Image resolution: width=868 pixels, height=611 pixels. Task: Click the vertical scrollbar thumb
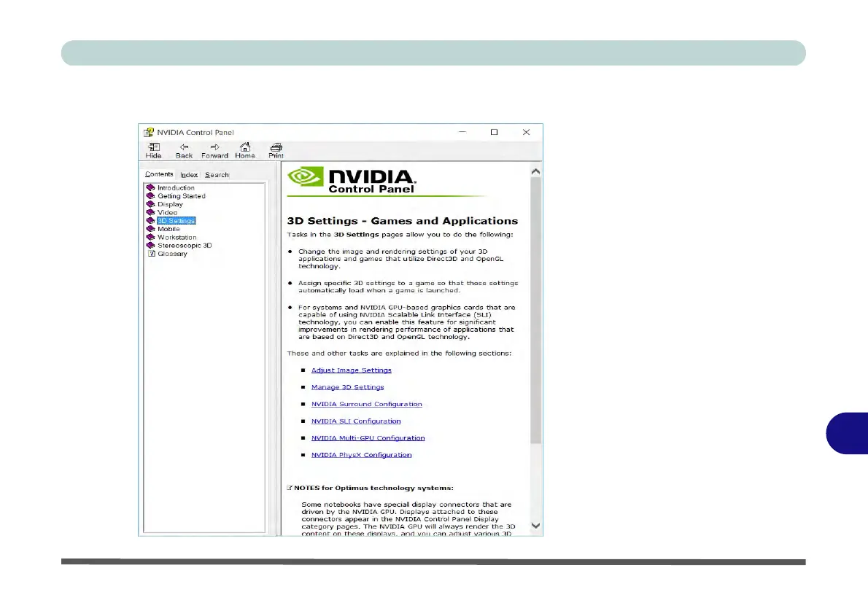535,311
